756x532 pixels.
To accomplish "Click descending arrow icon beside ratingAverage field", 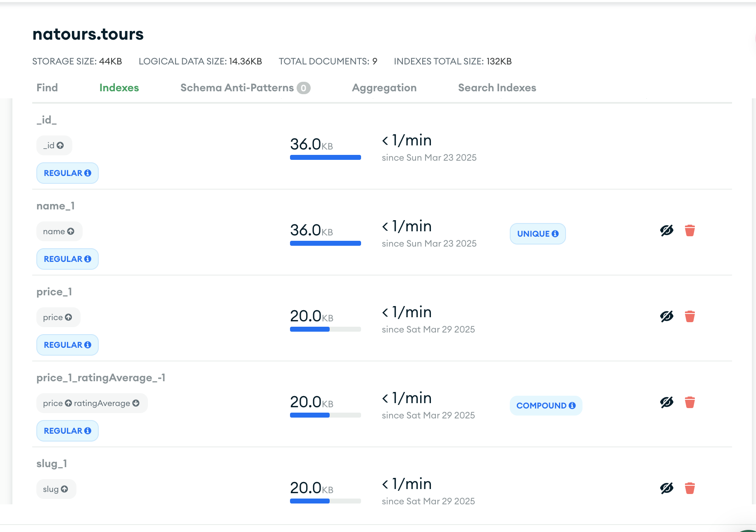I will [136, 403].
